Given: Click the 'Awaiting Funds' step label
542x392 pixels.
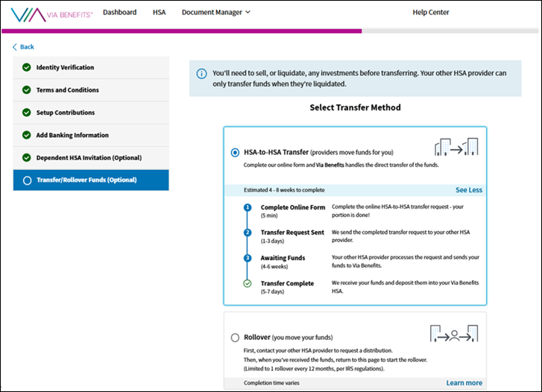Looking at the screenshot, I should (283, 258).
